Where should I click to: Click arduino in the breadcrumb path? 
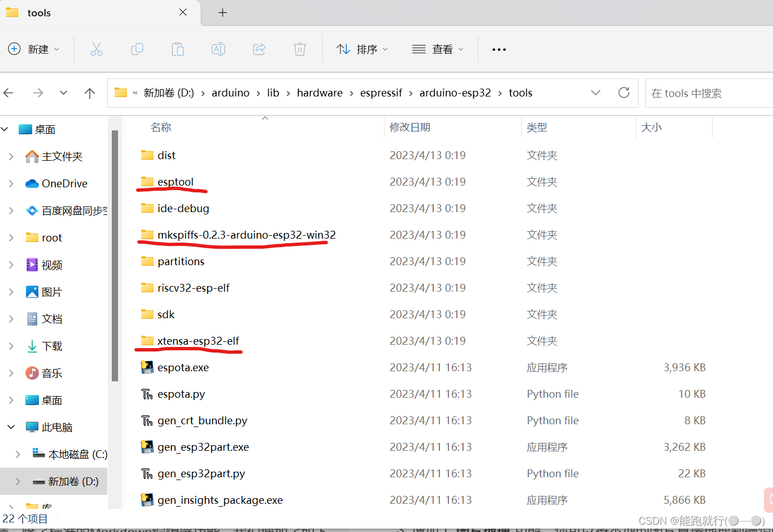[x=230, y=93]
